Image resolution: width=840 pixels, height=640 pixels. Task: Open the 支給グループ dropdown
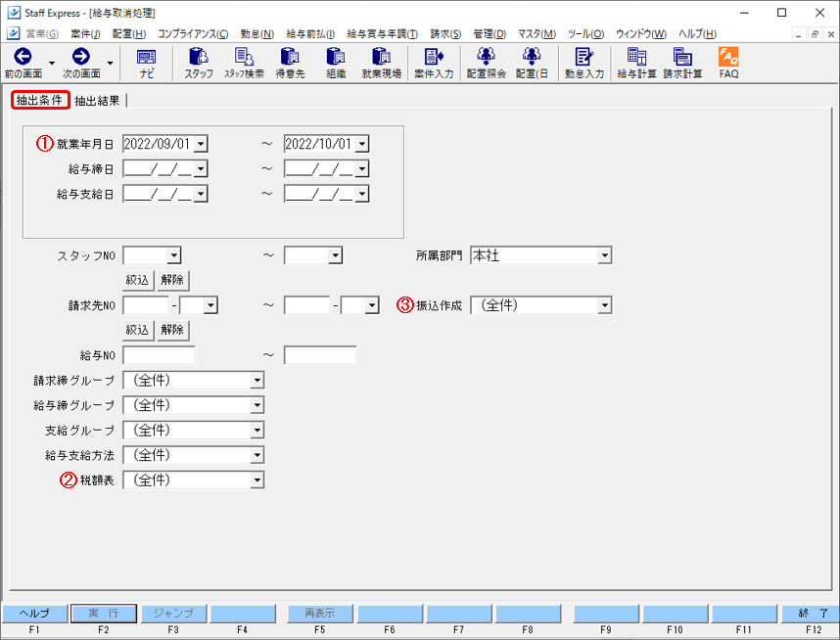tap(257, 430)
